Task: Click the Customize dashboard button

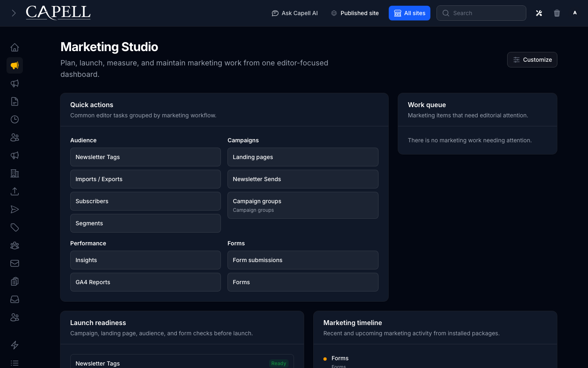Action: tap(532, 60)
